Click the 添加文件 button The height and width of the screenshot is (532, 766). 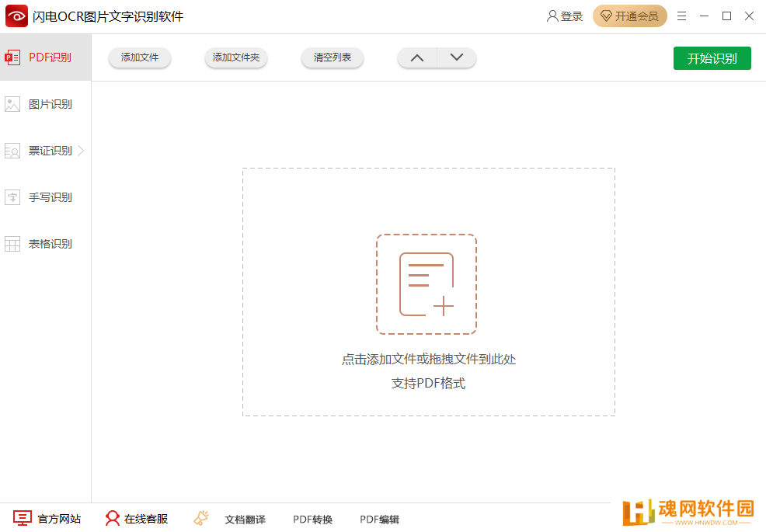pos(140,57)
